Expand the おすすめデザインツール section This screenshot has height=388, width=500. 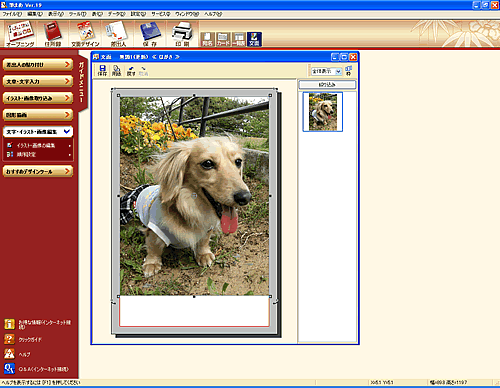(38, 171)
